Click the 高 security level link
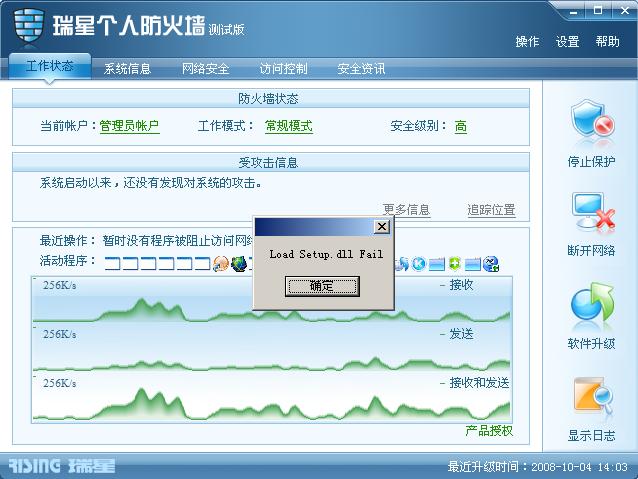This screenshot has height=479, width=638. 461,126
